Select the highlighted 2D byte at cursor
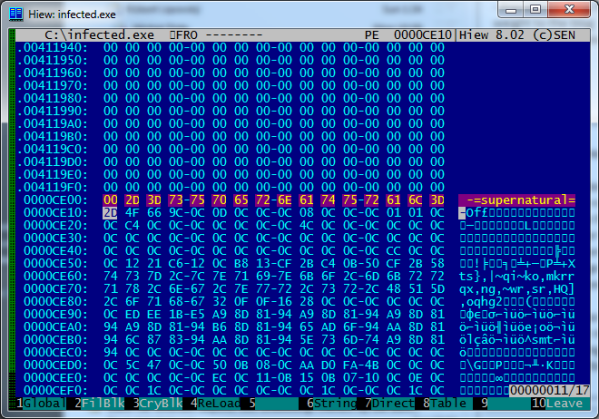 coord(110,213)
